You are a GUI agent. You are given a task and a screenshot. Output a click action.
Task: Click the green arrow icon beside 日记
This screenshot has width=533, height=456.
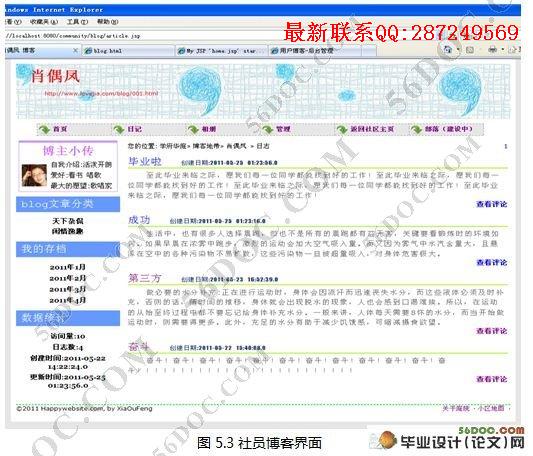coord(119,129)
